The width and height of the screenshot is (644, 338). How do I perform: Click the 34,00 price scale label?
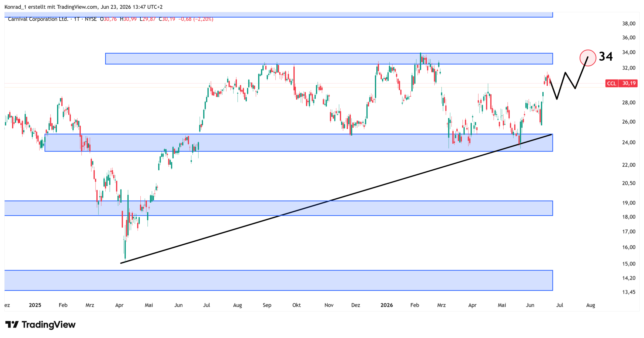click(628, 52)
